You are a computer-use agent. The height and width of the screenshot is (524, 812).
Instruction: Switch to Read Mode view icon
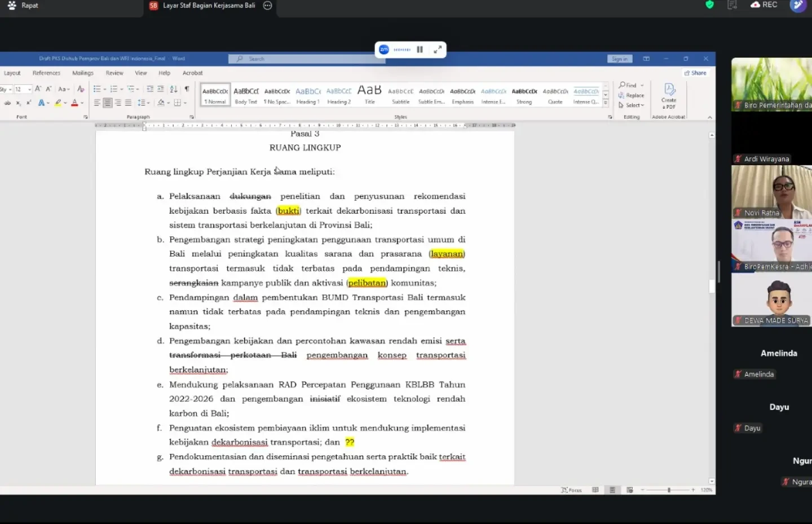(595, 490)
